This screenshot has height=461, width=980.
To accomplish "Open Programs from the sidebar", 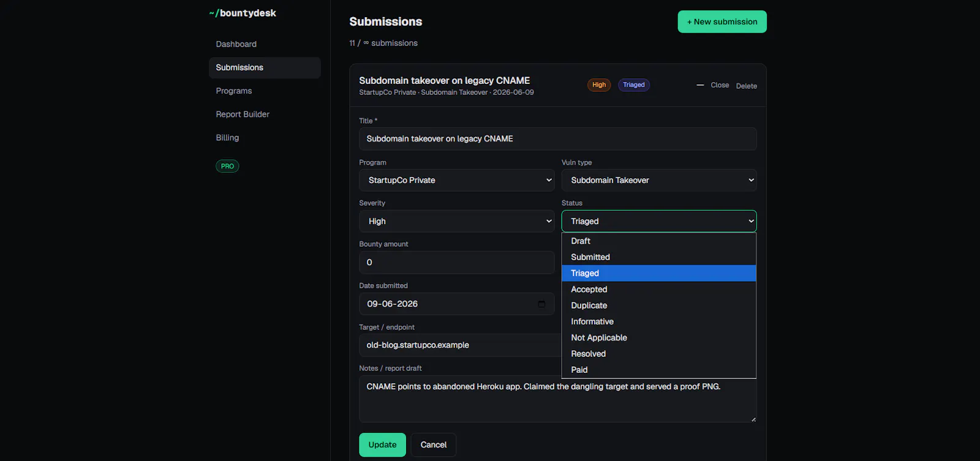I will click(265, 91).
